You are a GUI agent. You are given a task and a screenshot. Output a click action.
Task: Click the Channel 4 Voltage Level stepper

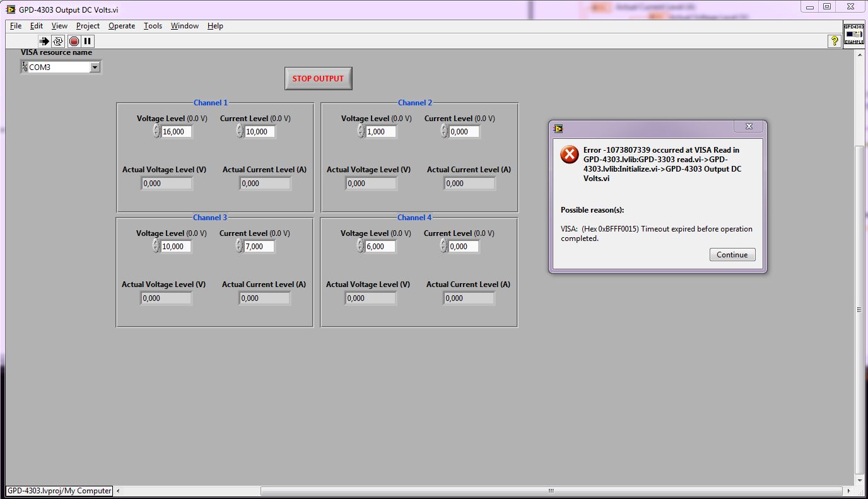[x=360, y=246]
